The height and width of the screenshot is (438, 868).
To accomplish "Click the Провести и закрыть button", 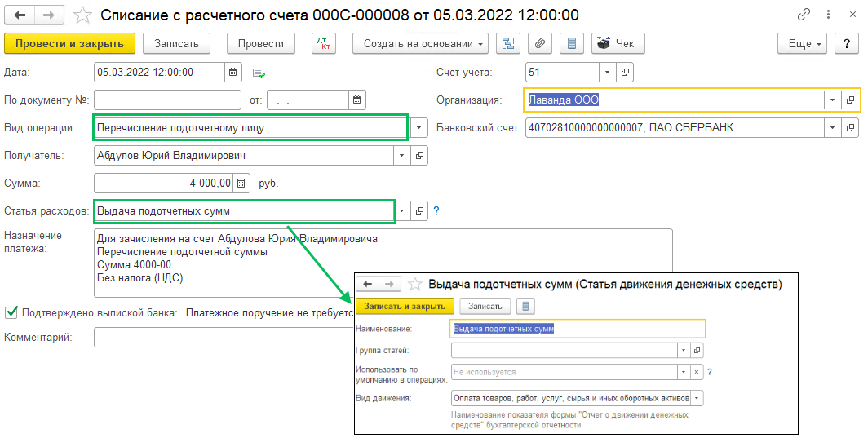I will pyautogui.click(x=69, y=44).
